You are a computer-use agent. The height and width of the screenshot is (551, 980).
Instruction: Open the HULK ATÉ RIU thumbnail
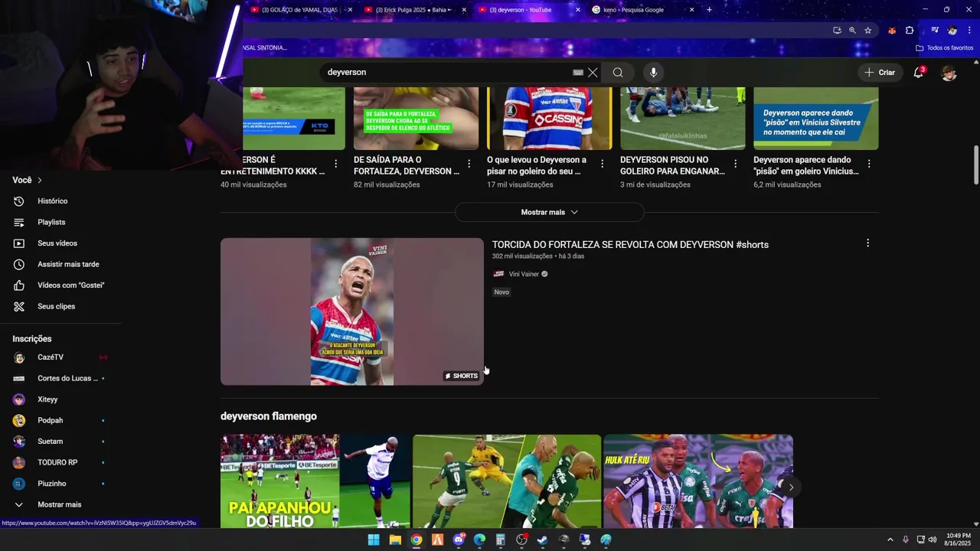(698, 481)
